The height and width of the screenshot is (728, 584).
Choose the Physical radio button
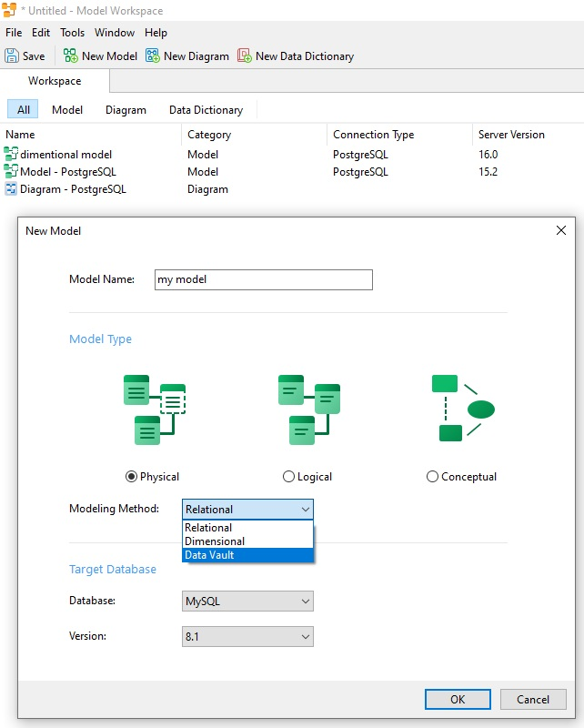pos(131,476)
